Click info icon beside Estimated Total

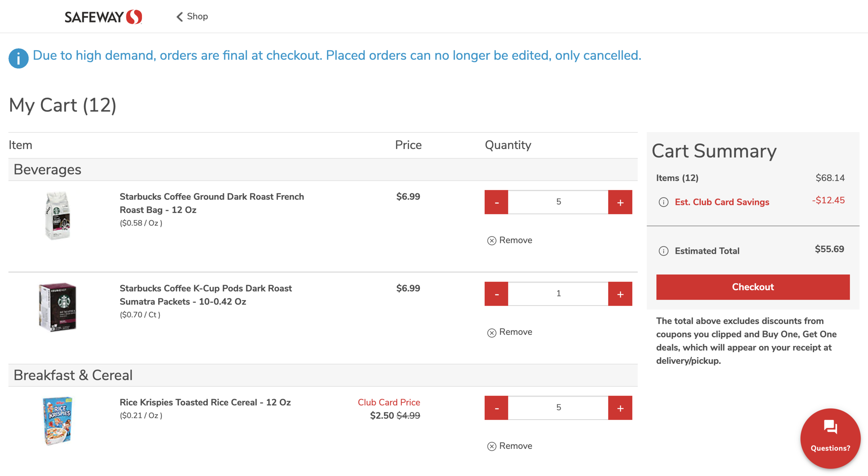coord(663,251)
